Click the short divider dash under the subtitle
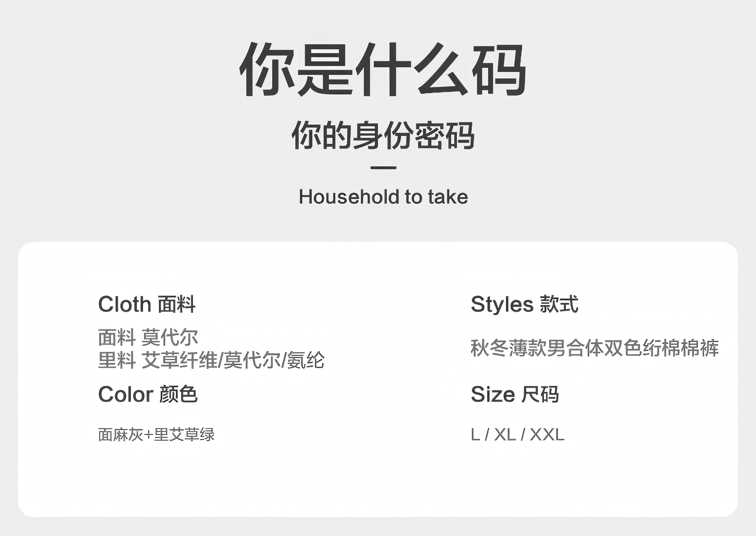 (383, 168)
